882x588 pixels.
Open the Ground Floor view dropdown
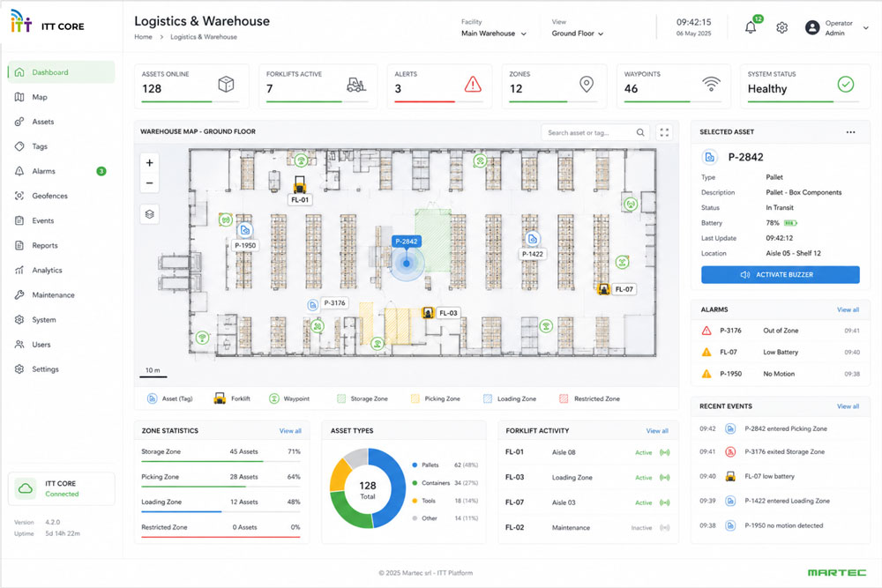[578, 33]
